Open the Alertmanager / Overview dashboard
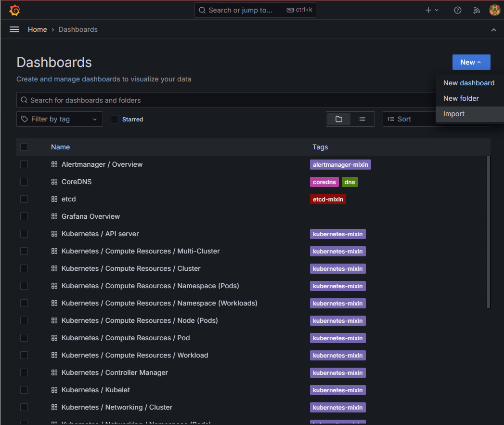 point(102,164)
